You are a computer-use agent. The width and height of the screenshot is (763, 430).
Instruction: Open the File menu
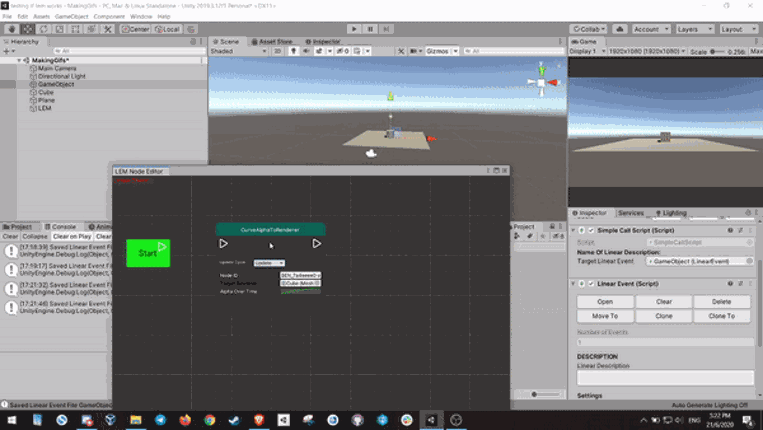pyautogui.click(x=7, y=17)
